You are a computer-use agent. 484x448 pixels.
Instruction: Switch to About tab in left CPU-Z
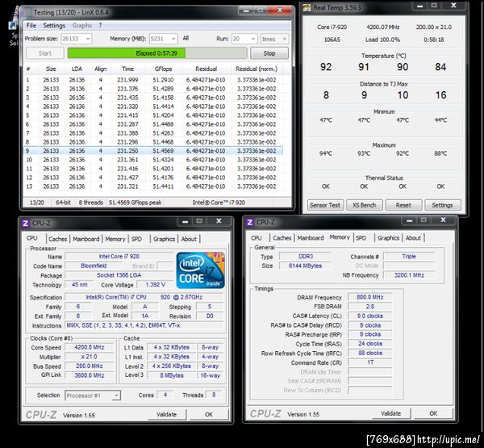[x=189, y=239]
